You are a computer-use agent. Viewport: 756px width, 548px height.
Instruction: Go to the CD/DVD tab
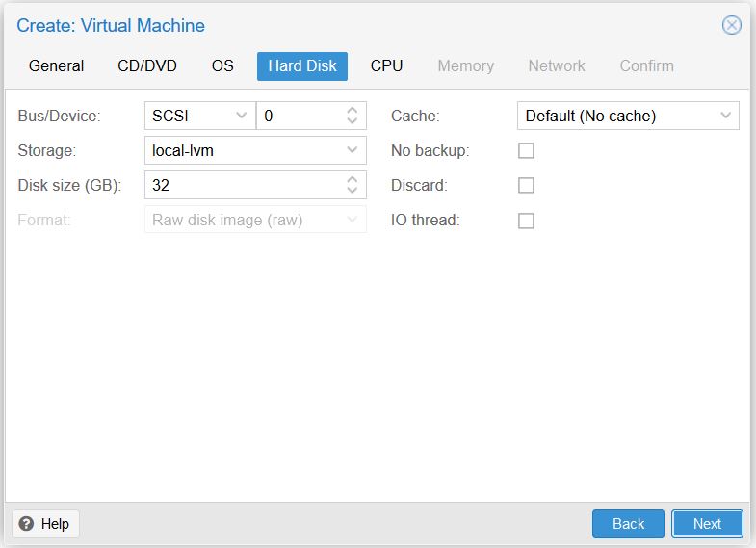click(x=147, y=66)
